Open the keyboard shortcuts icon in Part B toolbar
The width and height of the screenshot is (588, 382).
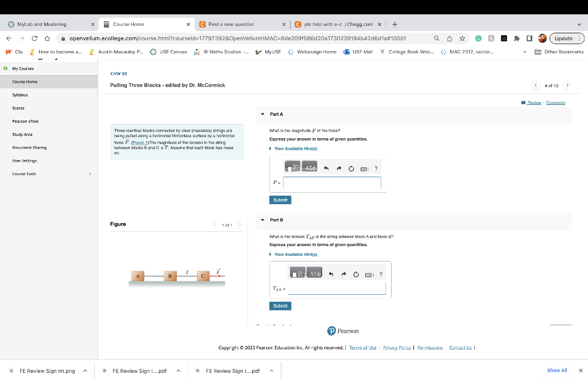point(369,274)
